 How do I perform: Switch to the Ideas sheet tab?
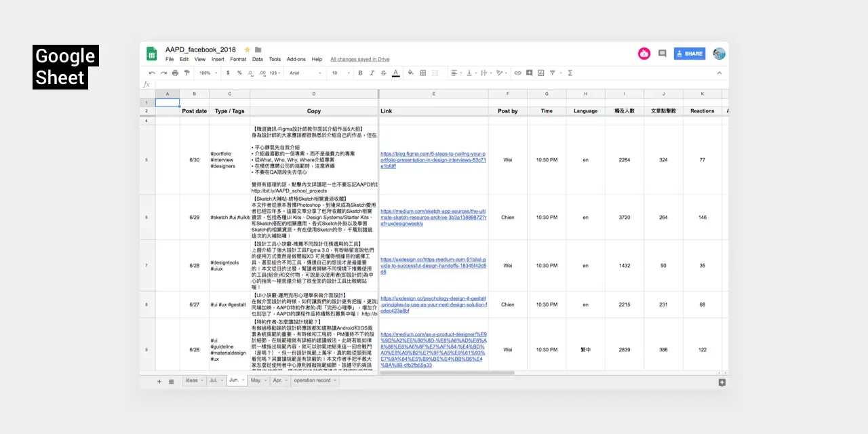pyautogui.click(x=194, y=380)
